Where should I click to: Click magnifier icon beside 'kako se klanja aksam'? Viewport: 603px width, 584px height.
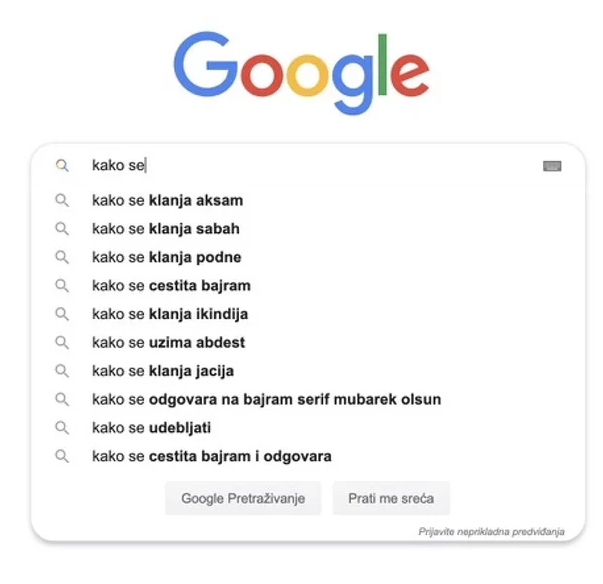point(62,200)
